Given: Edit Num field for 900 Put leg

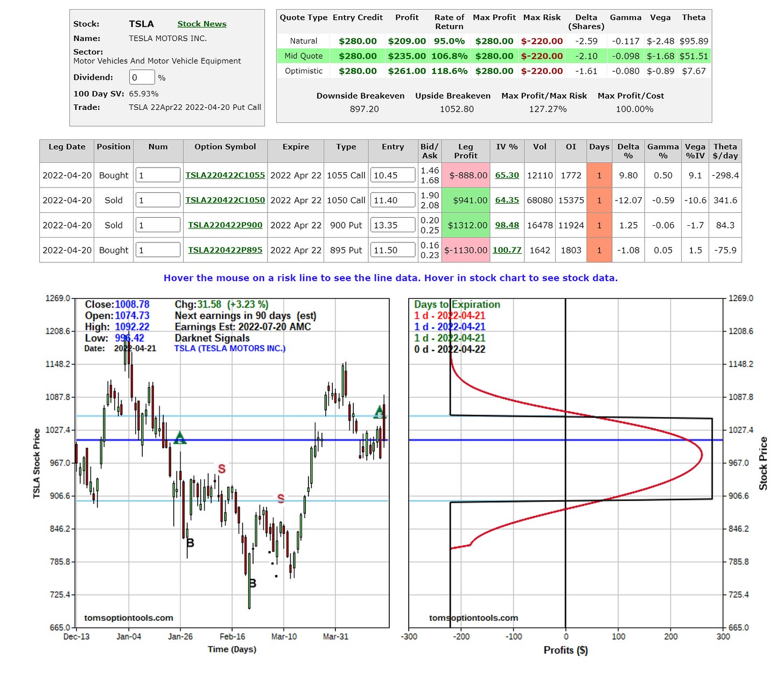Looking at the screenshot, I should point(158,225).
